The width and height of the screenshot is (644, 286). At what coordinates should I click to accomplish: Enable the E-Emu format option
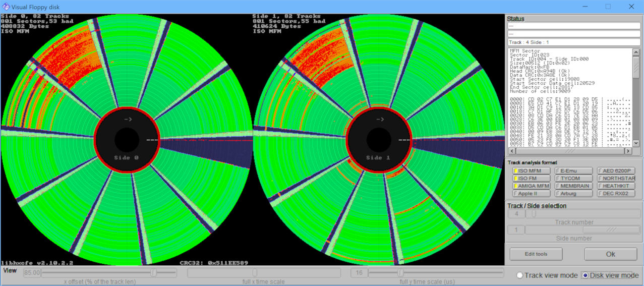(x=574, y=171)
